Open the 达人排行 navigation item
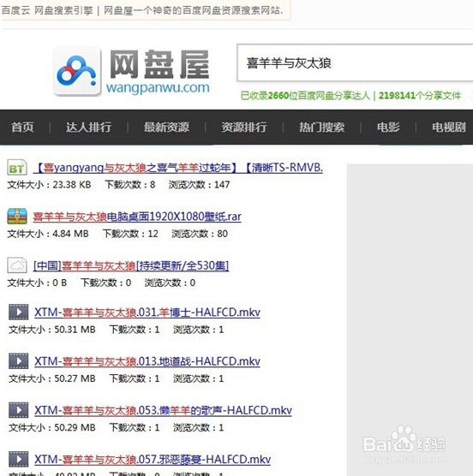 [89, 128]
